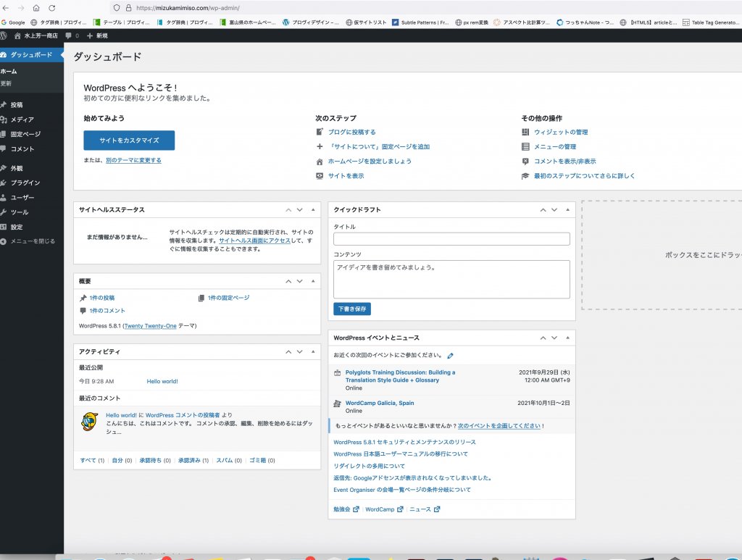
Task: Collapse sidebar with メニューを閉じる
Action: point(33,241)
